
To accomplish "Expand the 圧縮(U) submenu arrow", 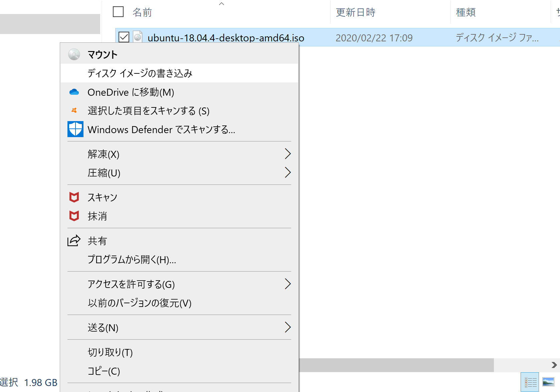I will coord(288,172).
